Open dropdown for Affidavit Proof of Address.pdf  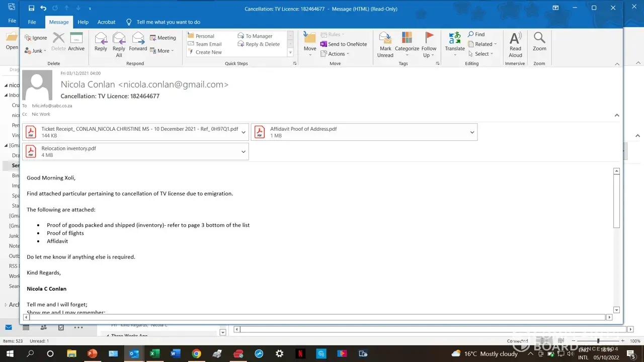tap(472, 132)
